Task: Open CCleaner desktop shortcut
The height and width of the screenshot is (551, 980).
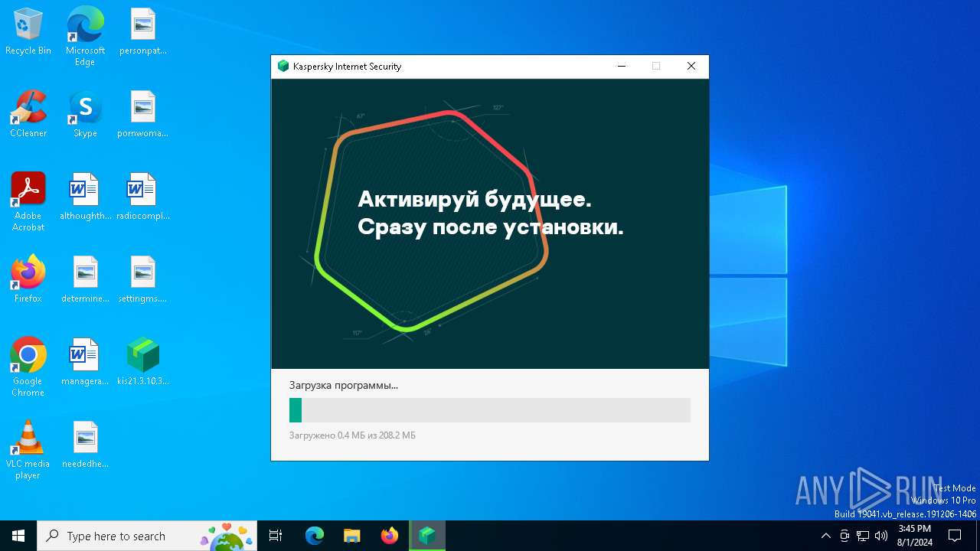Action: pyautogui.click(x=28, y=114)
